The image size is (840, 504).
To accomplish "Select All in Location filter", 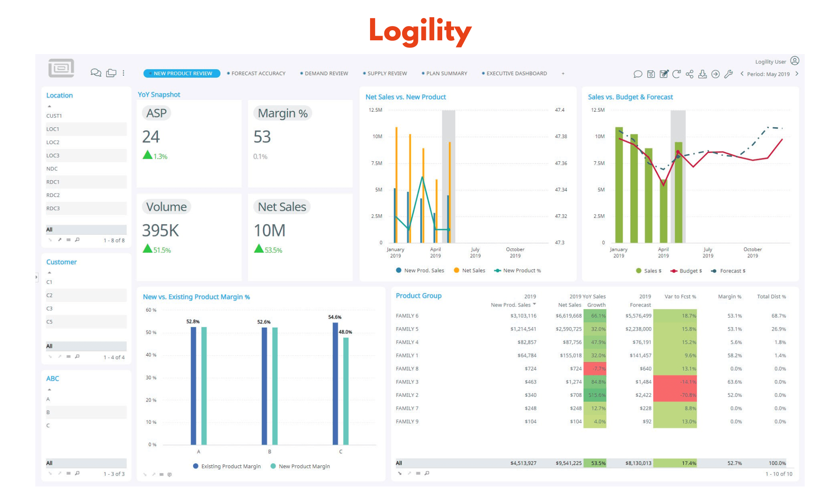I will tap(86, 229).
